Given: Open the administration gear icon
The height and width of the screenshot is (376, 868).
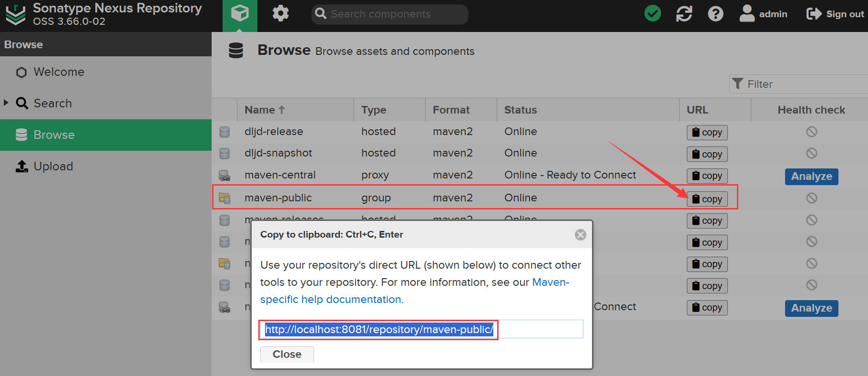Looking at the screenshot, I should coord(281,14).
